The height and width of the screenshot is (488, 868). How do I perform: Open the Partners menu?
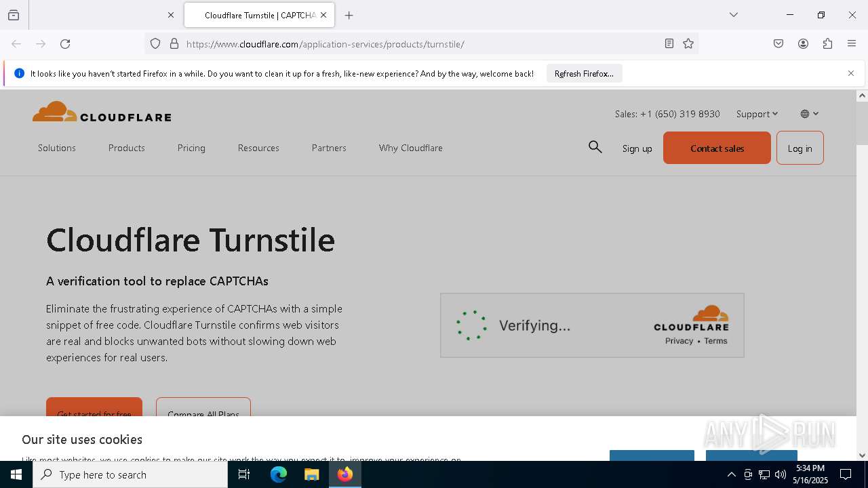click(x=329, y=148)
